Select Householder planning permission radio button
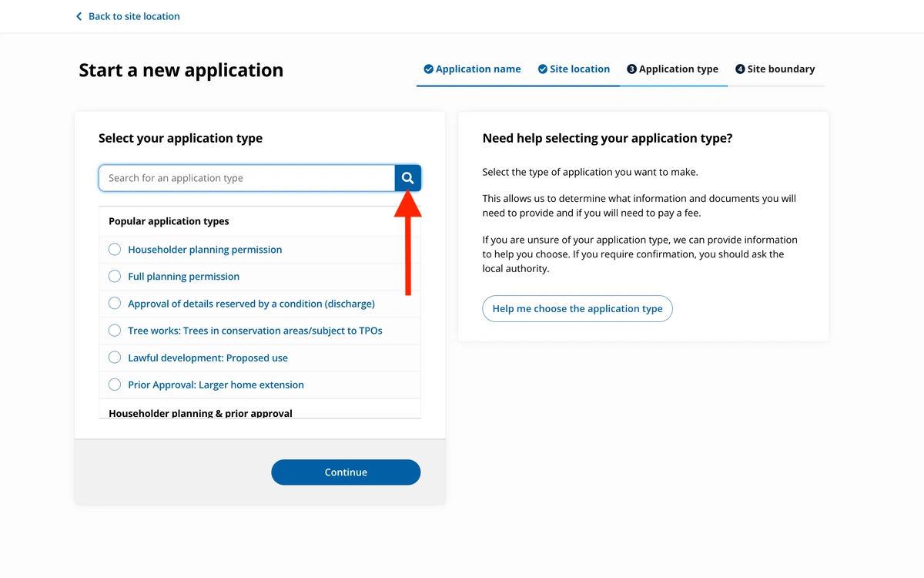Image resolution: width=924 pixels, height=578 pixels. click(x=115, y=249)
